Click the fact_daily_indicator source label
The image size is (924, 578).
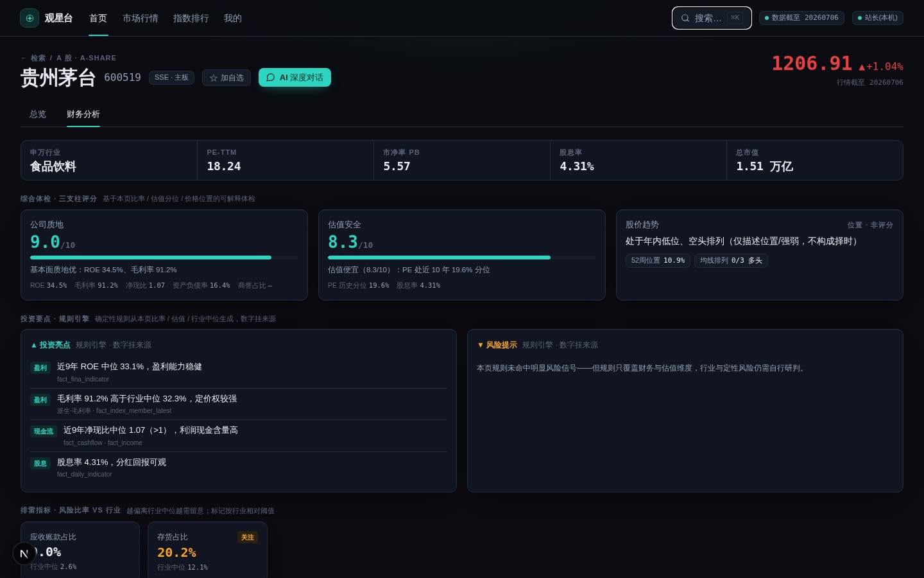coord(84,475)
